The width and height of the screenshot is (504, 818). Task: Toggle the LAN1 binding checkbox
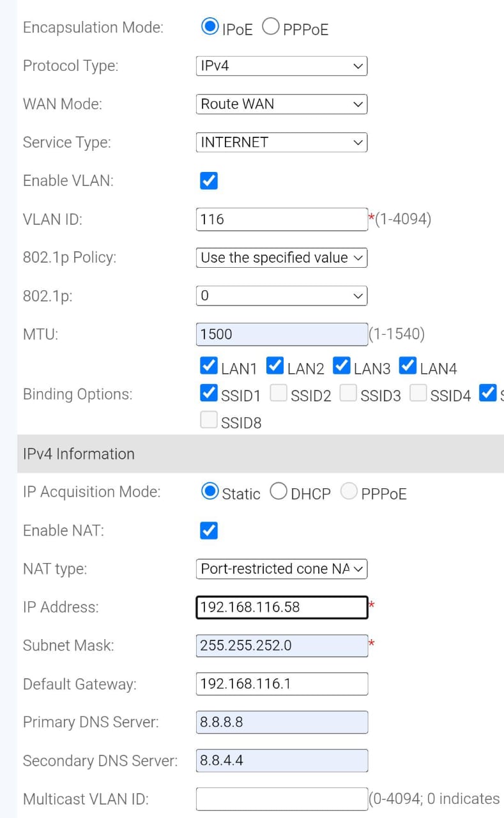[x=209, y=366]
